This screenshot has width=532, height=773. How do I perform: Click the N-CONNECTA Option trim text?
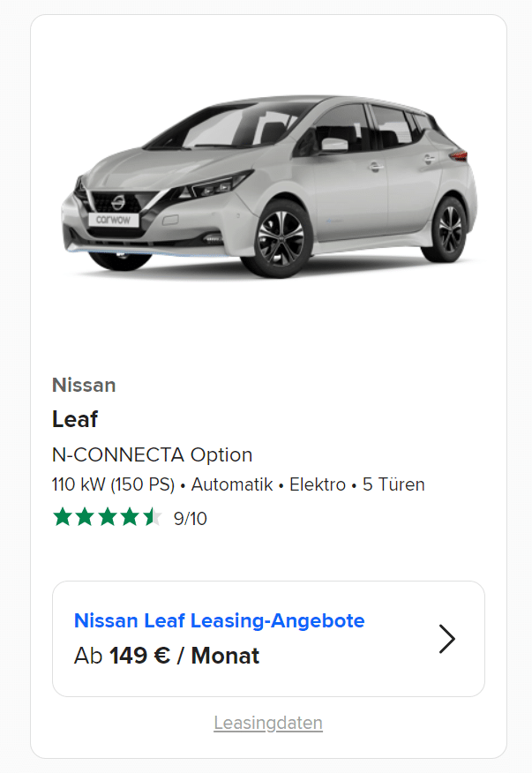point(152,454)
